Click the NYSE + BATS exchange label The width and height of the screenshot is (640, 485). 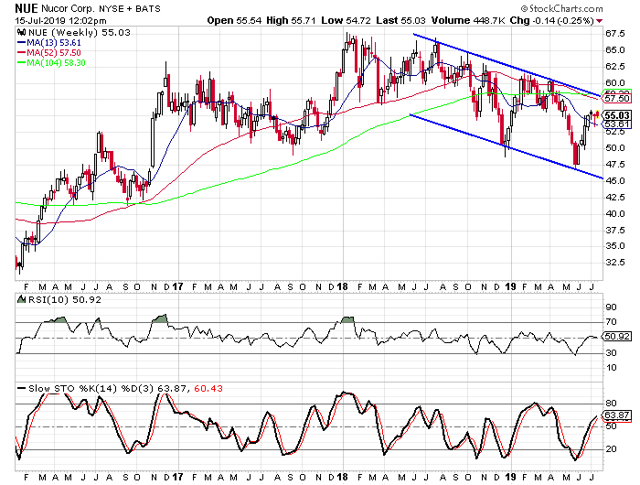pyautogui.click(x=128, y=9)
